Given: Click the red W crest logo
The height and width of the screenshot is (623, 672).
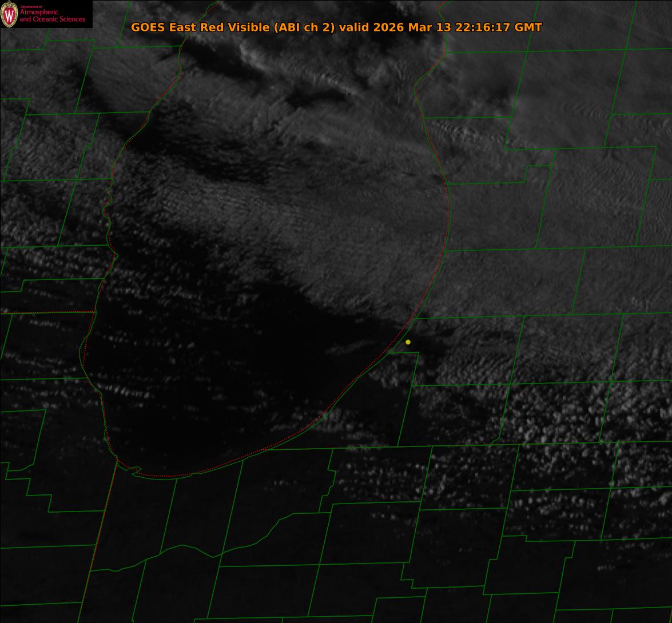Looking at the screenshot, I should [x=9, y=15].
